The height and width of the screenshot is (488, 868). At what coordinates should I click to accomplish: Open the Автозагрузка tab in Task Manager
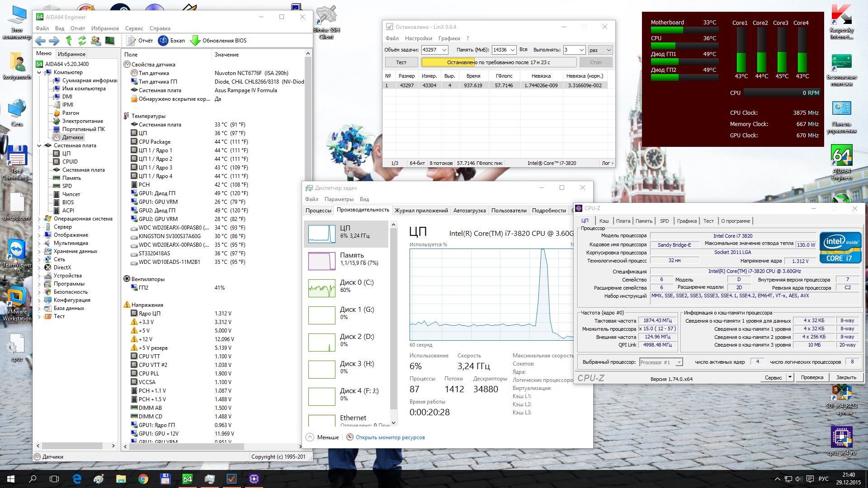[469, 211]
